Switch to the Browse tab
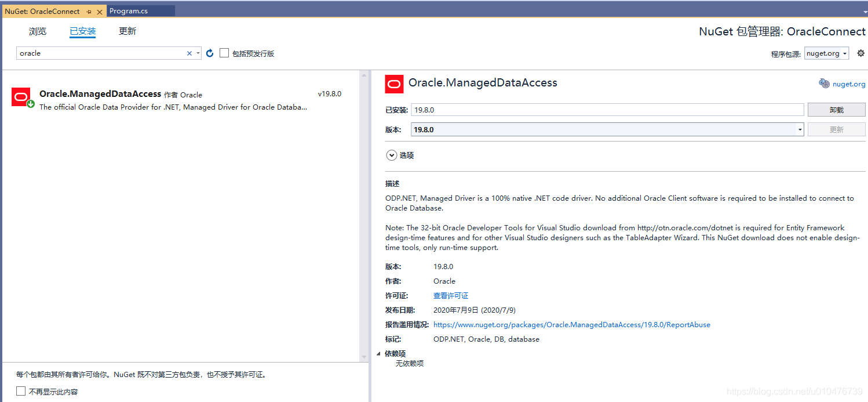Screen dimensions: 868x402 point(38,31)
